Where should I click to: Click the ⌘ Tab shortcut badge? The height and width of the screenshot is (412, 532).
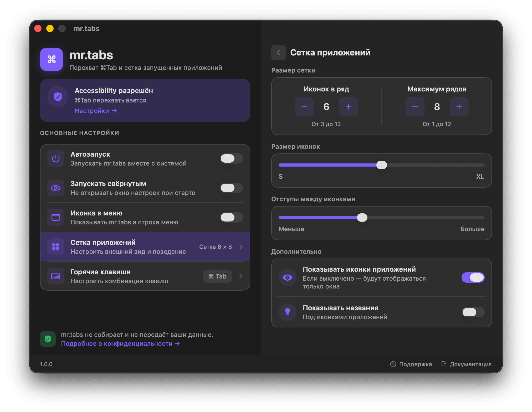pyautogui.click(x=217, y=276)
